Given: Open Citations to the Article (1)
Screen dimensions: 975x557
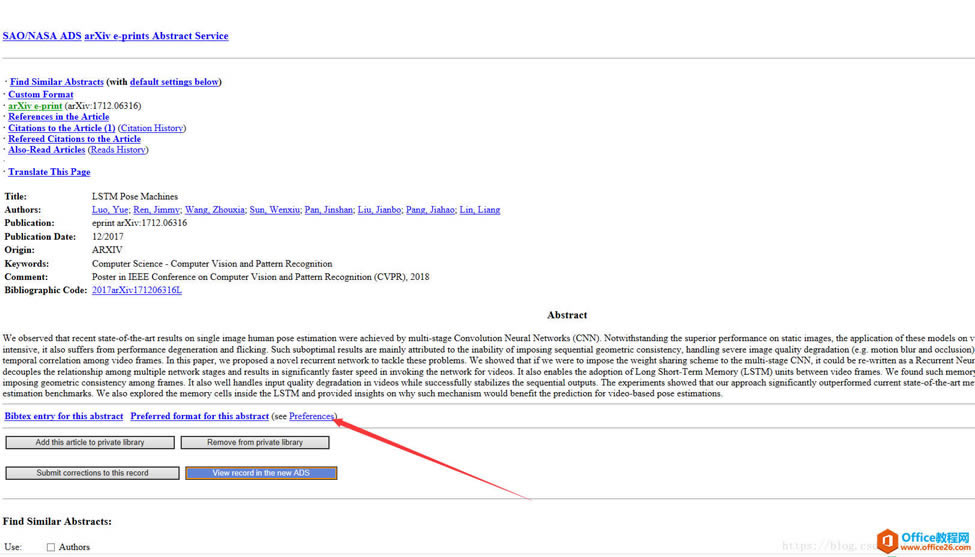Looking at the screenshot, I should pos(62,128).
